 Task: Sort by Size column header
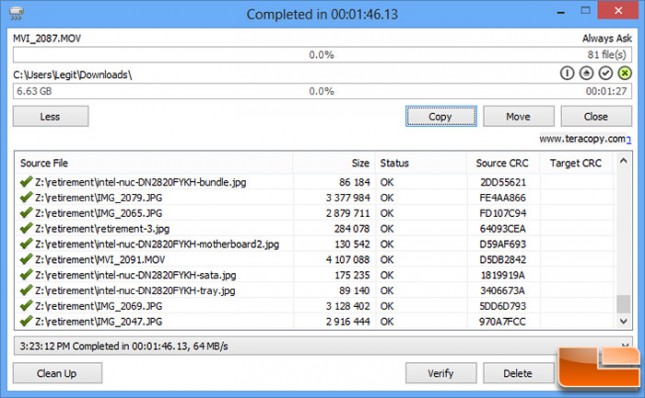[x=360, y=163]
